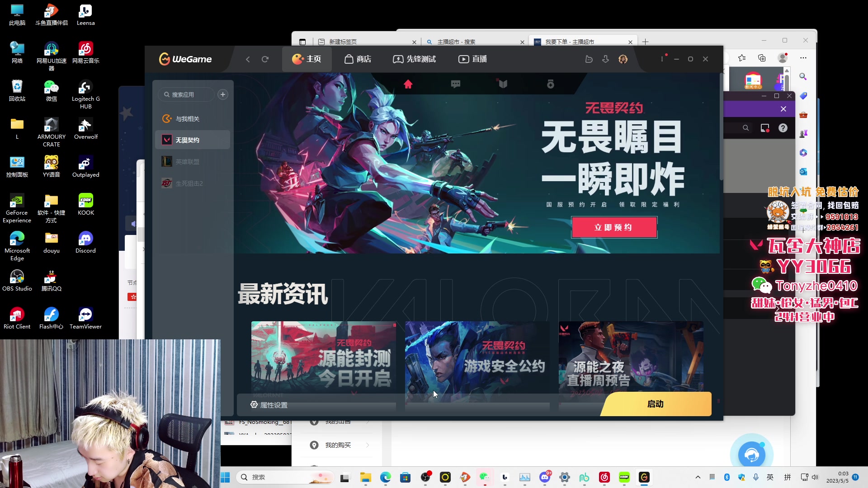Show hidden system tray icons
Viewport: 868px width, 488px height.
click(x=698, y=477)
